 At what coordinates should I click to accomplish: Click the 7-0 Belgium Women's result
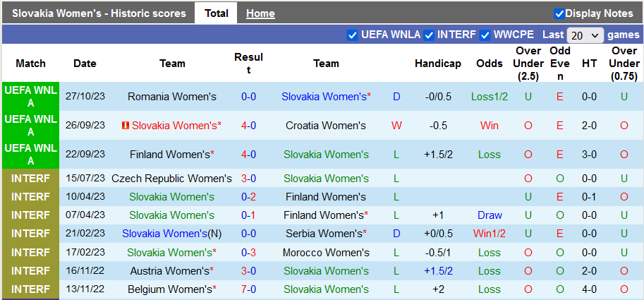(x=248, y=289)
